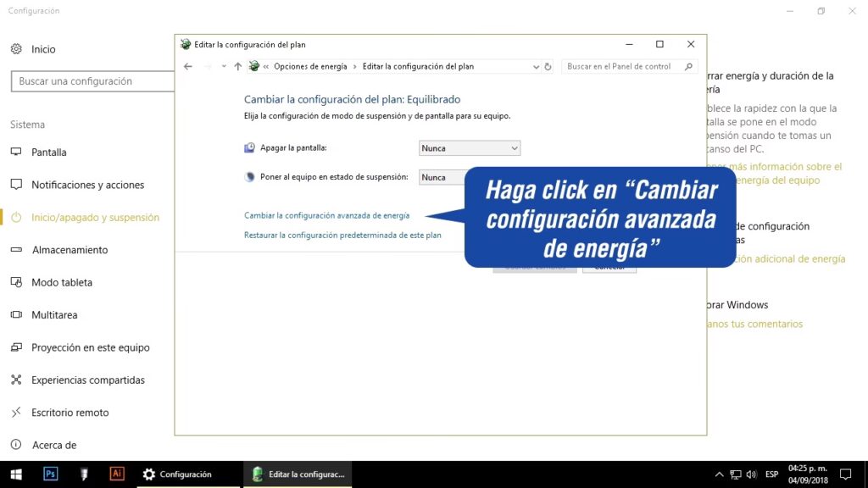Click 'Cambiar la configuración avanzada de energía'
Image resolution: width=868 pixels, height=488 pixels.
(x=326, y=216)
